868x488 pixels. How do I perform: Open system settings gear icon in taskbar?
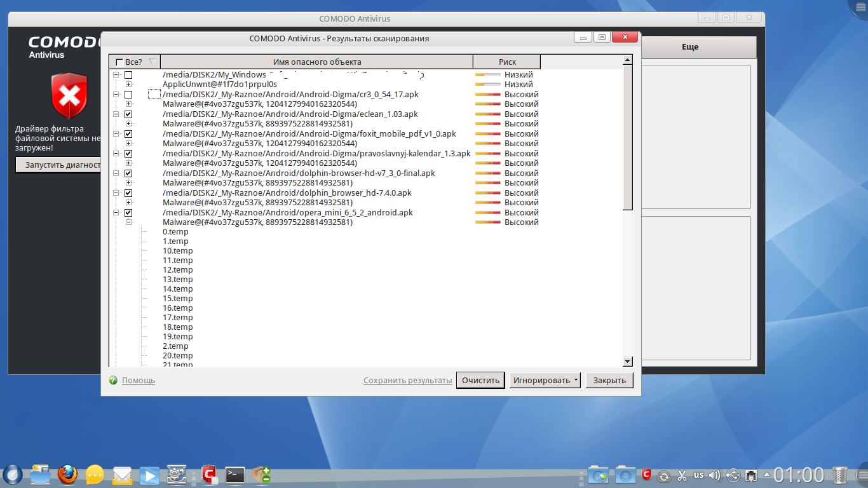[x=176, y=474]
